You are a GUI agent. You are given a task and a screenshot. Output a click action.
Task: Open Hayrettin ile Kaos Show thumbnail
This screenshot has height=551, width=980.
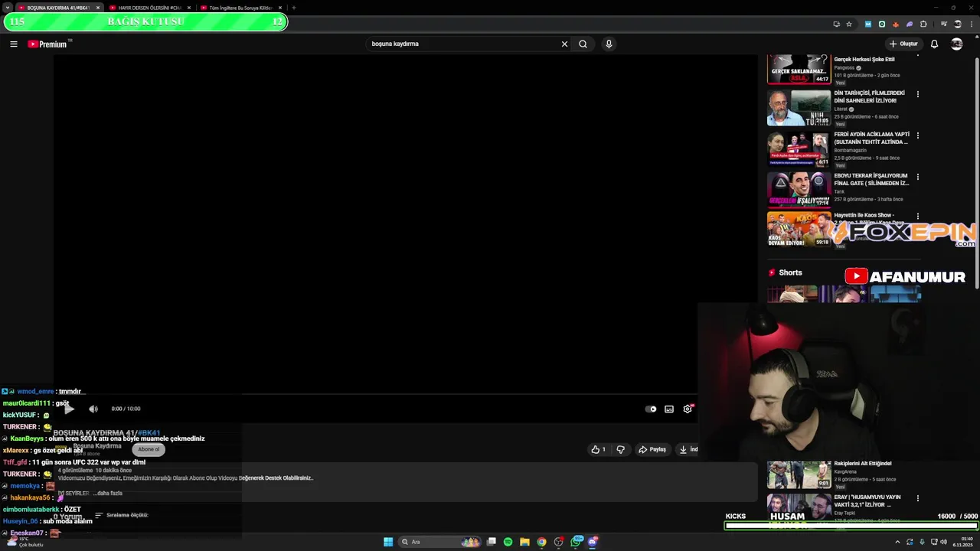pos(799,229)
